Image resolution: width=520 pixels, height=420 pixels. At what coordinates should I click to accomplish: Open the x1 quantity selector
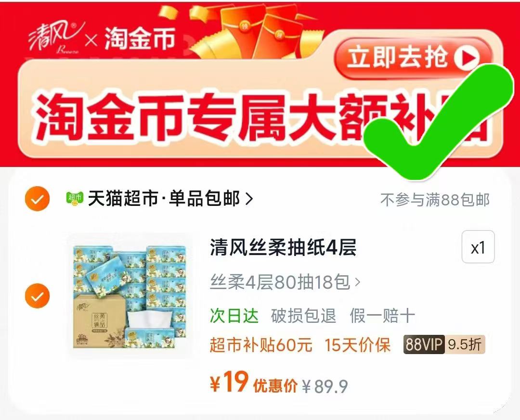coord(478,247)
